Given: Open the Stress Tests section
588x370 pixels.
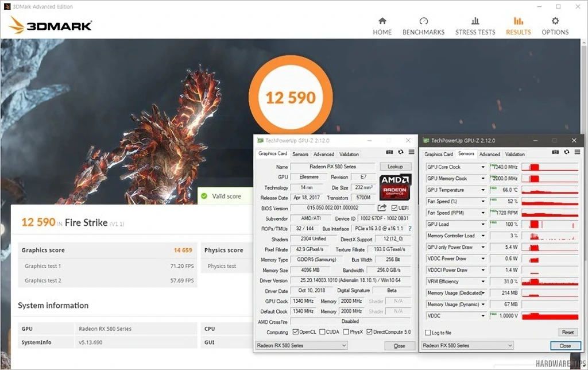Looking at the screenshot, I should (x=475, y=26).
